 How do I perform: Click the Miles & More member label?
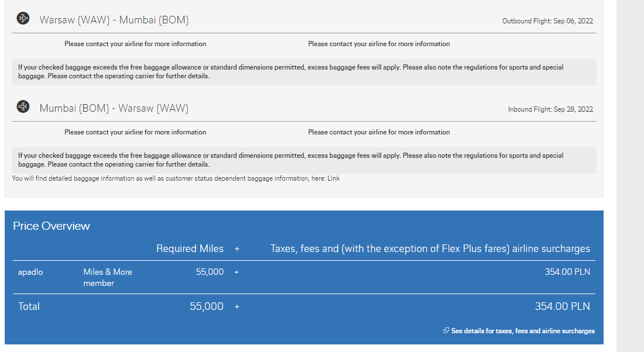click(108, 277)
